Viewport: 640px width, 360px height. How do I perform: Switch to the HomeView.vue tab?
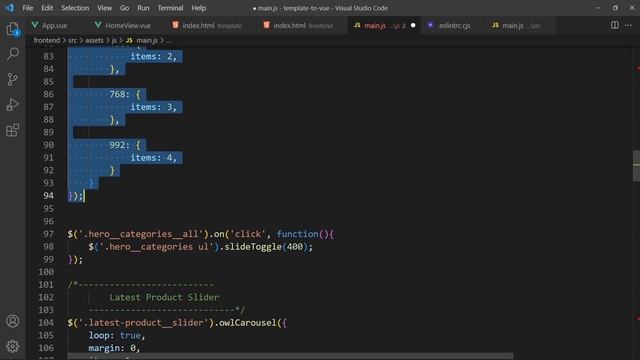click(128, 25)
